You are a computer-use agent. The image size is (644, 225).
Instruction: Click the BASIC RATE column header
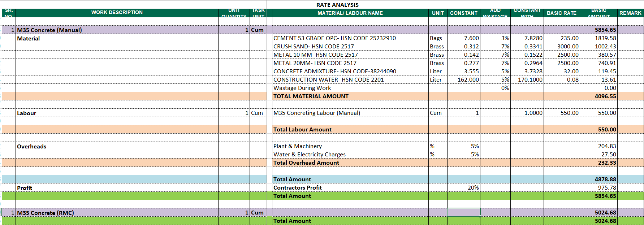click(x=562, y=13)
